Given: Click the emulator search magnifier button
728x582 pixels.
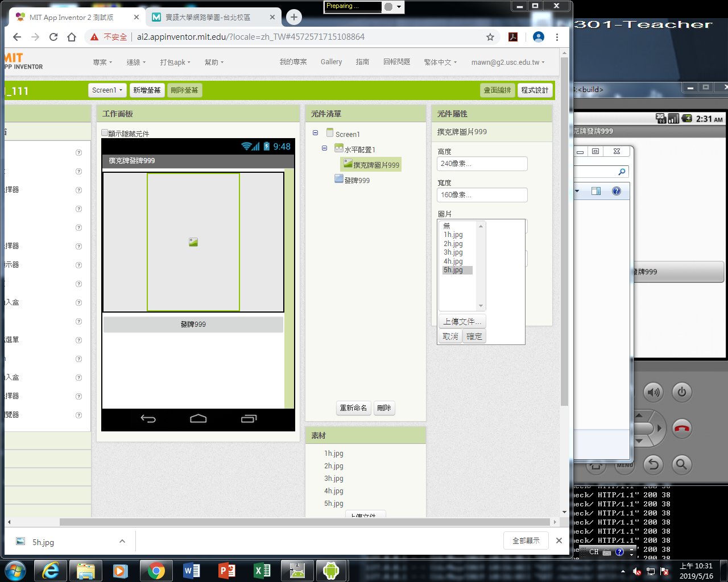Looking at the screenshot, I should 681,465.
